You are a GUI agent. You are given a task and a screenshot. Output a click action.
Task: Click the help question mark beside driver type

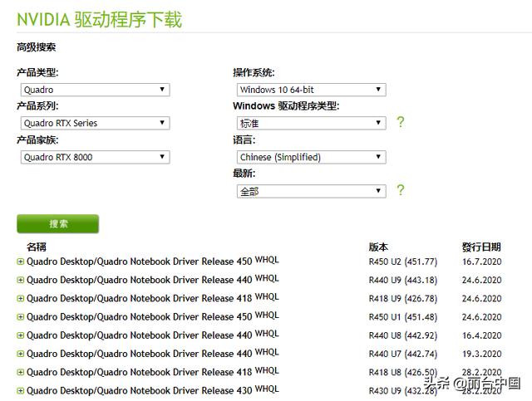click(x=401, y=122)
